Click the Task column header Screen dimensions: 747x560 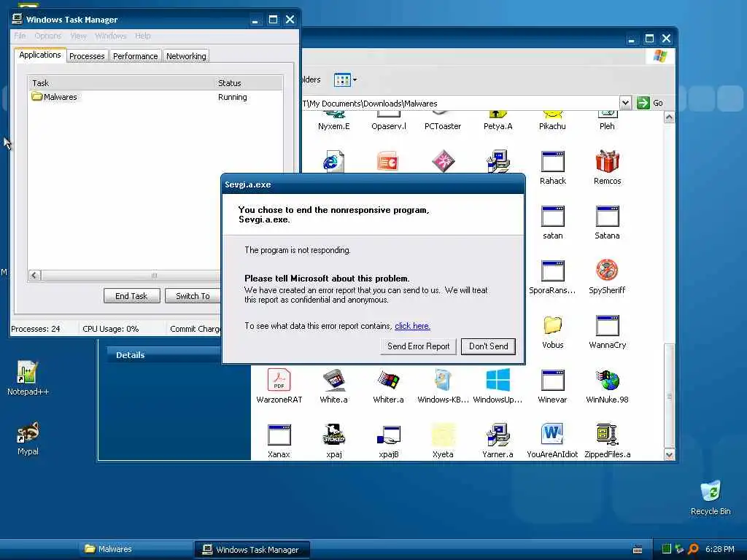tap(120, 83)
